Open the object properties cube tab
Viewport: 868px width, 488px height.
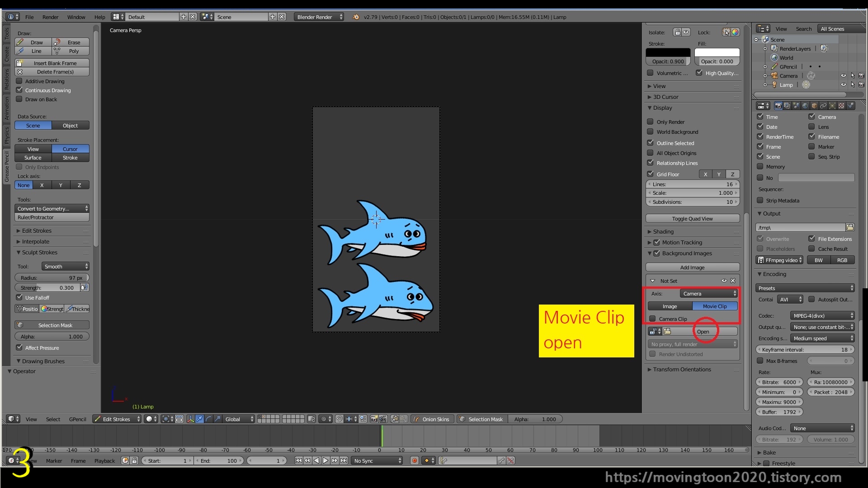point(814,106)
